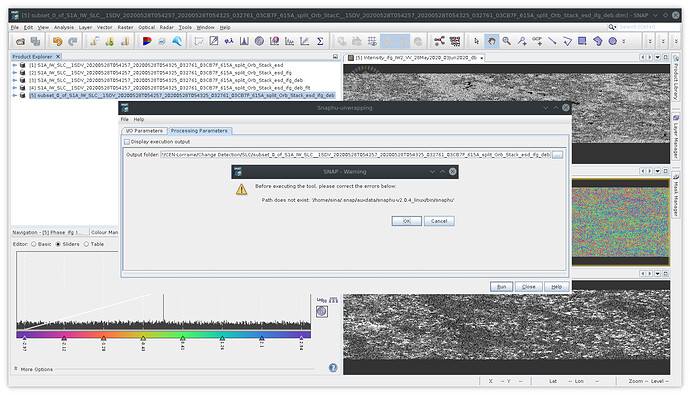Click the output folder browse button
Screen dimensions: 690x395
click(558, 155)
